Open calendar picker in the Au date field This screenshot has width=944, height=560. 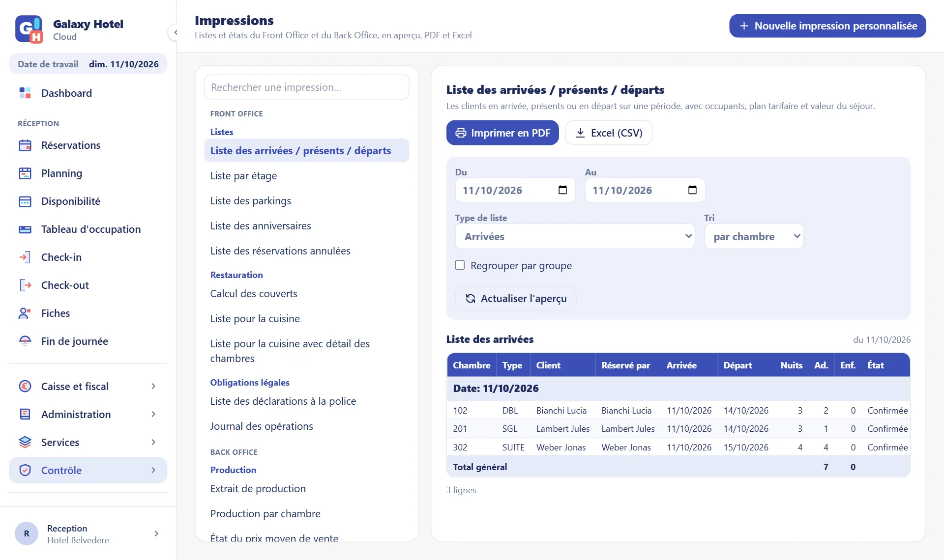pyautogui.click(x=693, y=190)
